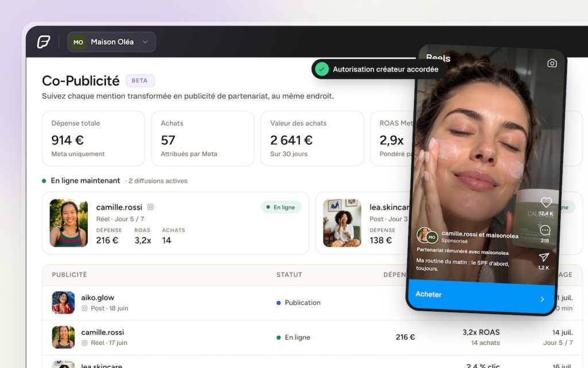Click the PUBLICITÉ column header

pyautogui.click(x=69, y=274)
